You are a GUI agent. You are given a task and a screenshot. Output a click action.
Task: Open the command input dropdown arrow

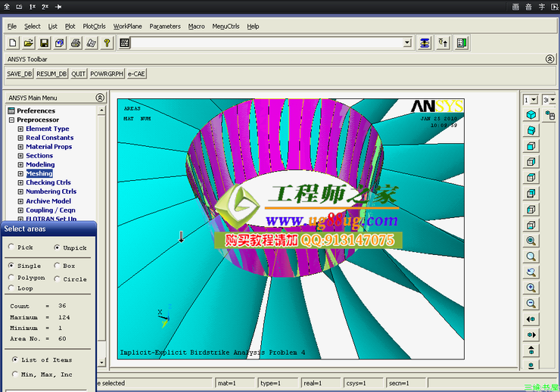(x=407, y=43)
